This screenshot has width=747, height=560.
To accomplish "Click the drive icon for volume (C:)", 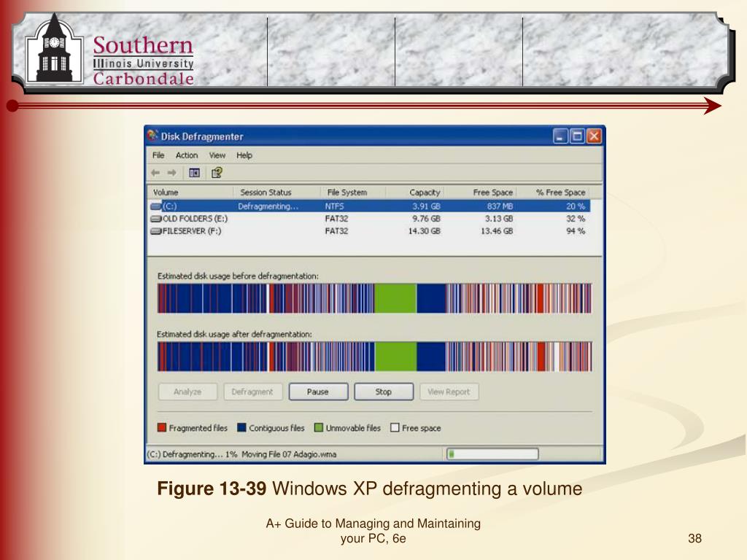I will click(x=156, y=206).
